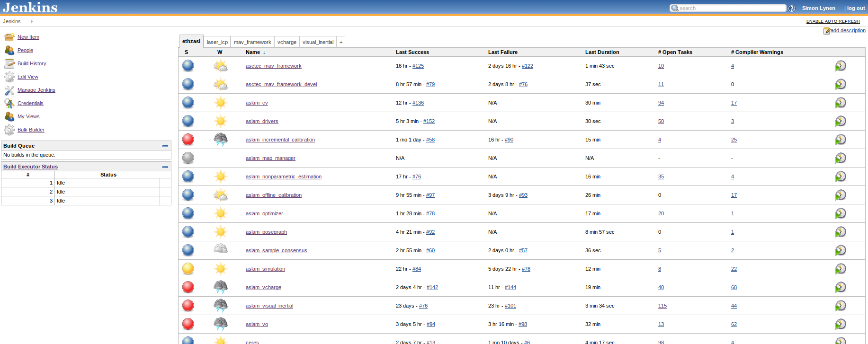Click the add description notepad icon
868x344 pixels.
[x=827, y=31]
